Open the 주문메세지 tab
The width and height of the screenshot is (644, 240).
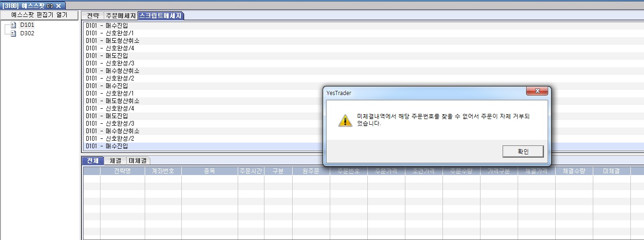[121, 16]
